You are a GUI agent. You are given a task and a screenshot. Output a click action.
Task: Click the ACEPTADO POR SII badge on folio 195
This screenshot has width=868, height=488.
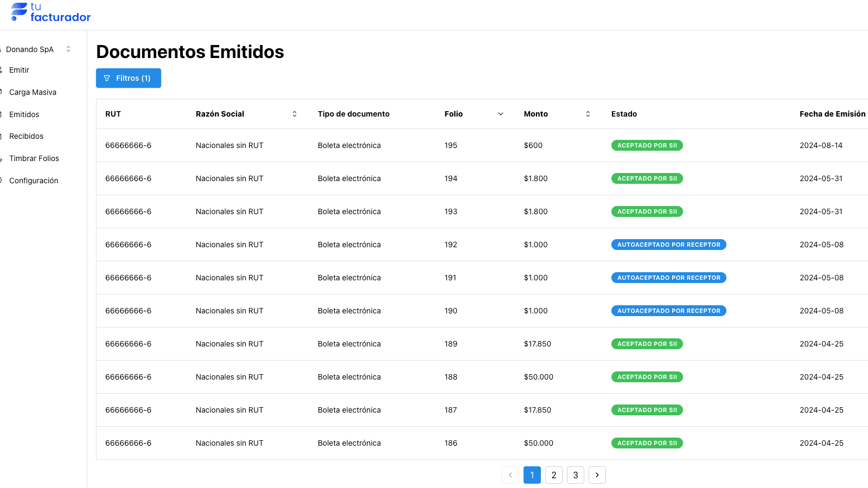click(x=647, y=145)
